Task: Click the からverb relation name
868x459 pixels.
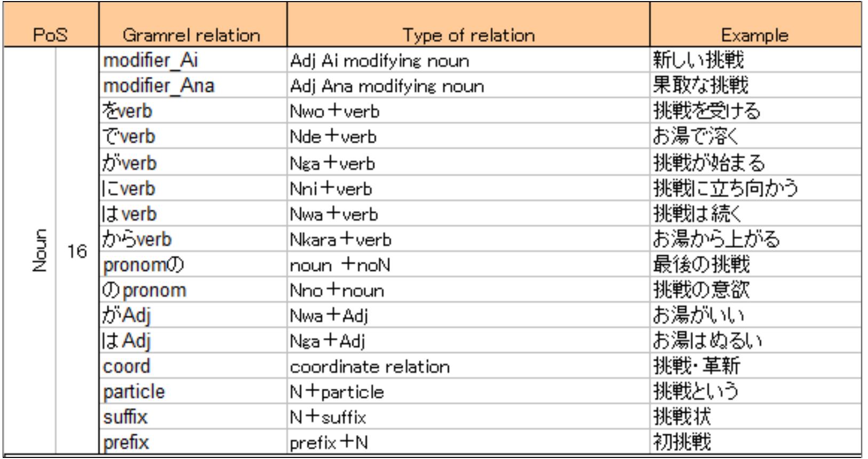Action: pos(138,239)
